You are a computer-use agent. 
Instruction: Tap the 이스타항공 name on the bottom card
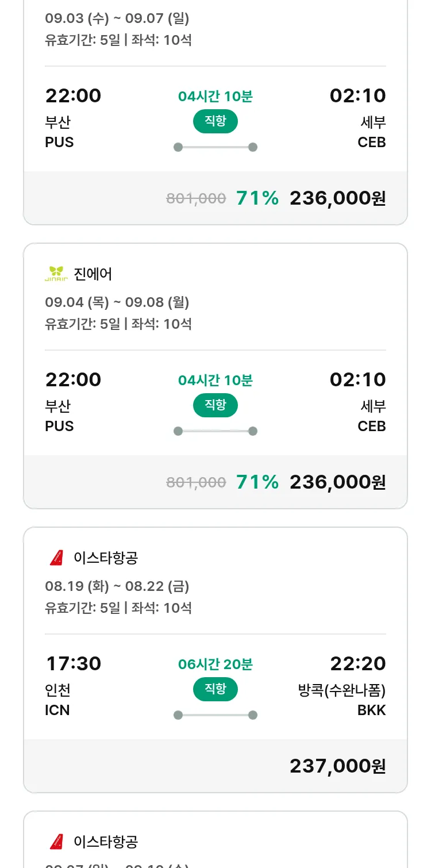tap(106, 842)
